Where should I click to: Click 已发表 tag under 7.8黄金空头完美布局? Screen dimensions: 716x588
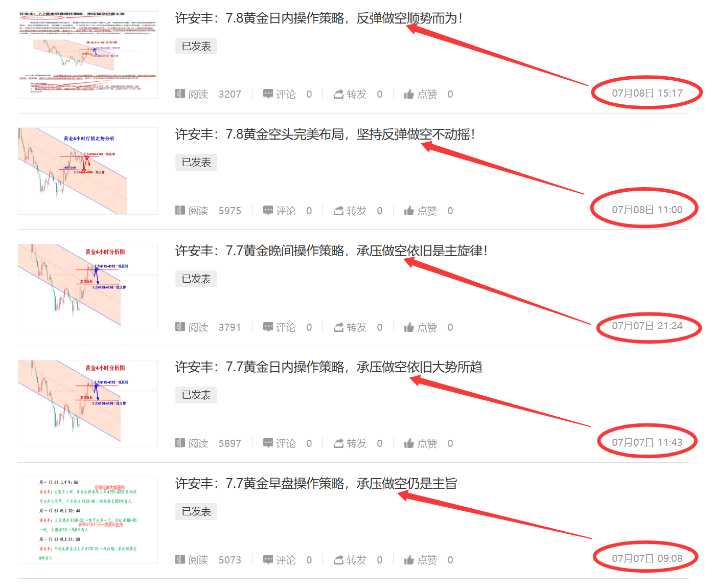(196, 162)
